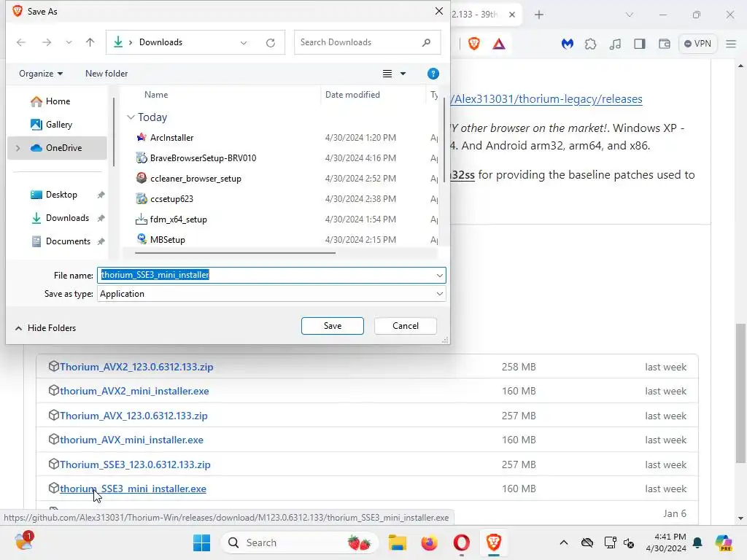
Task: Open Brave main hamburger menu
Action: click(731, 44)
